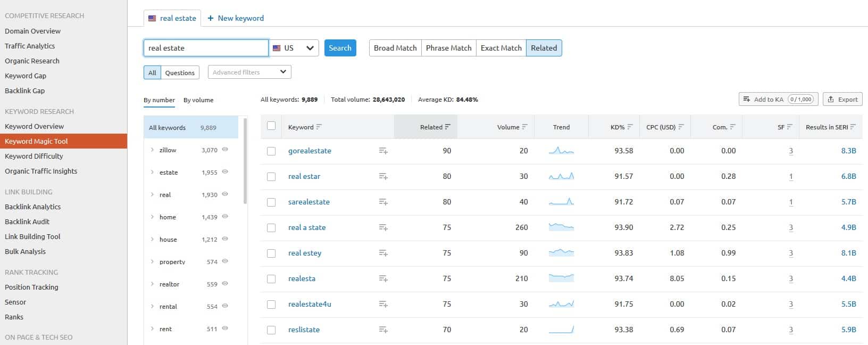Open the US country database dropdown
The width and height of the screenshot is (868, 345).
pyautogui.click(x=294, y=48)
